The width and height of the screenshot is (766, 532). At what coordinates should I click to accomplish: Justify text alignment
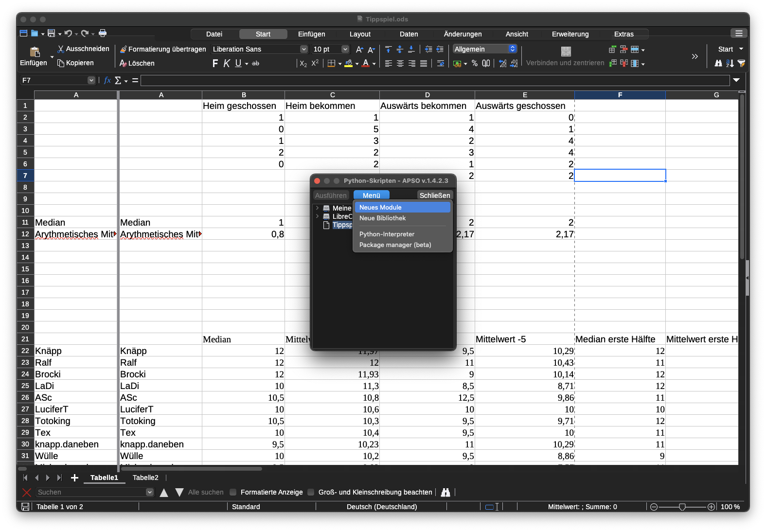click(x=423, y=63)
